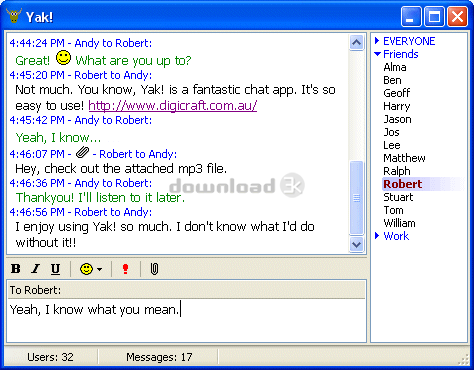Toggle Italic formatting button
Viewport: 474px width, 370px height.
[35, 269]
